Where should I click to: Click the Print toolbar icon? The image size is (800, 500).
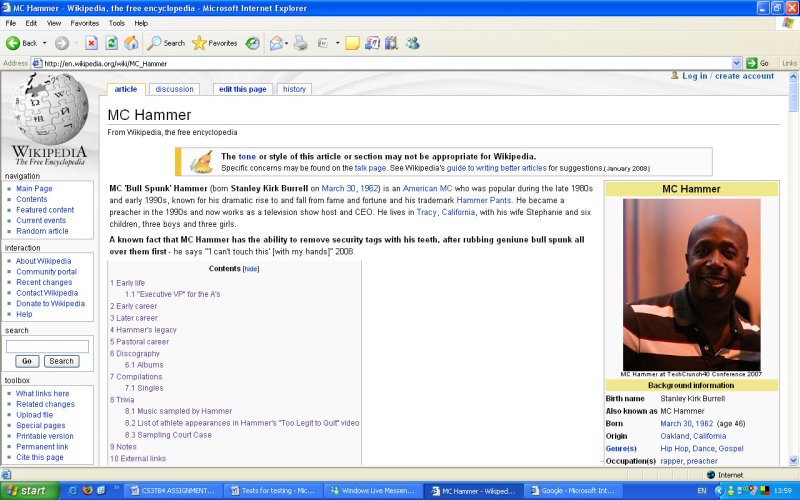tap(300, 43)
